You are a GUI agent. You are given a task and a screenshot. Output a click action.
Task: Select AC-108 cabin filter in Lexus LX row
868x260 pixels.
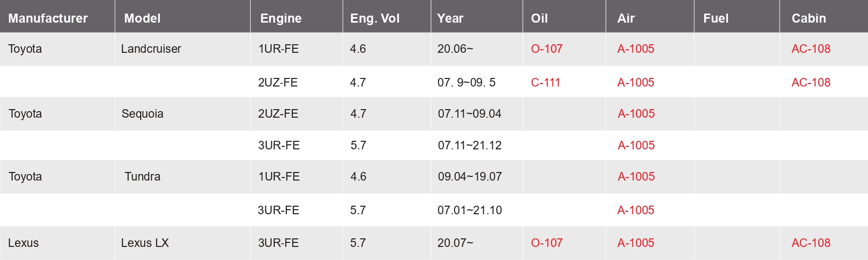pos(811,243)
